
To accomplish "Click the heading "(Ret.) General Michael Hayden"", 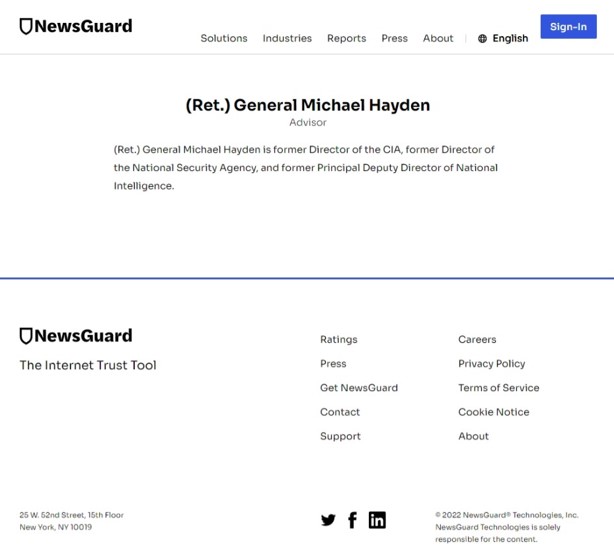I will point(308,105).
